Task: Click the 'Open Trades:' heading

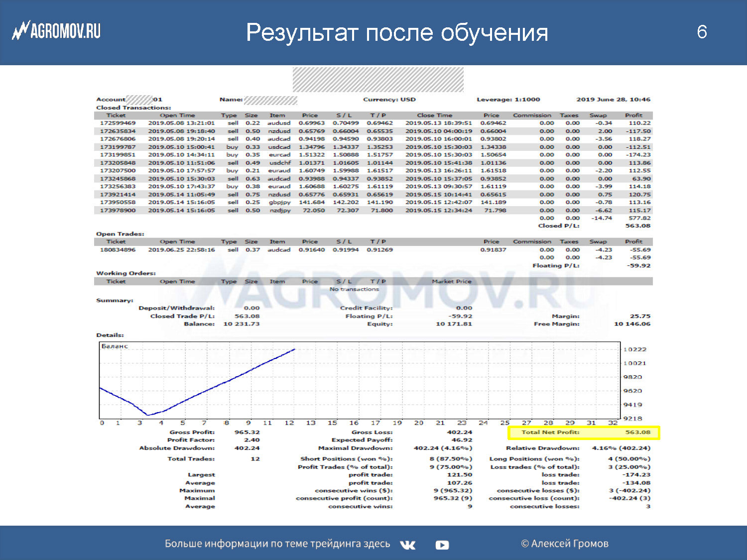Action: pyautogui.click(x=120, y=234)
